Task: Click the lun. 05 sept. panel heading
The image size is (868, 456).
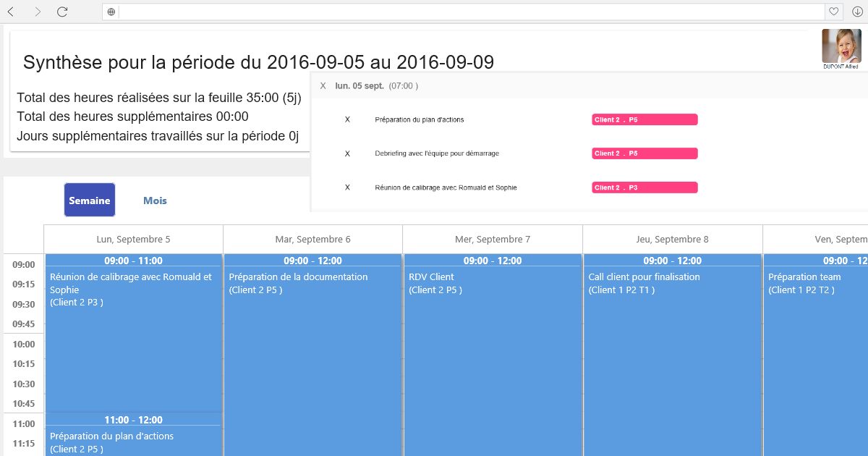Action: point(359,85)
